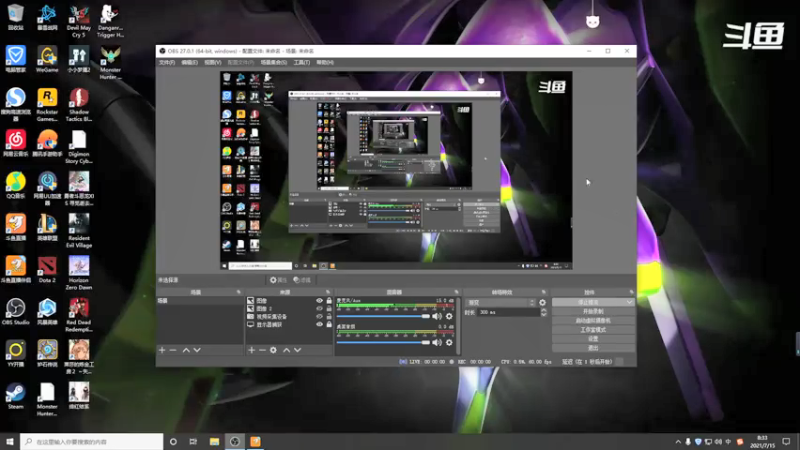Expand dropdown arrow on 停止推流 button

pyautogui.click(x=630, y=302)
